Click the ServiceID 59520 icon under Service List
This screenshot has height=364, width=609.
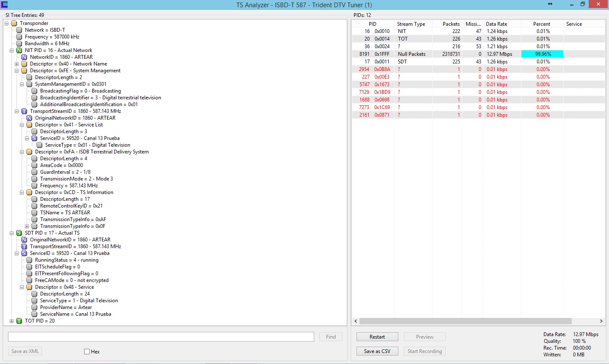point(34,138)
